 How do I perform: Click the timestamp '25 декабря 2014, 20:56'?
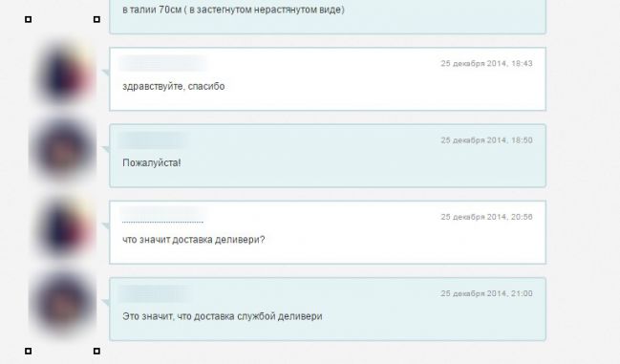(x=487, y=217)
